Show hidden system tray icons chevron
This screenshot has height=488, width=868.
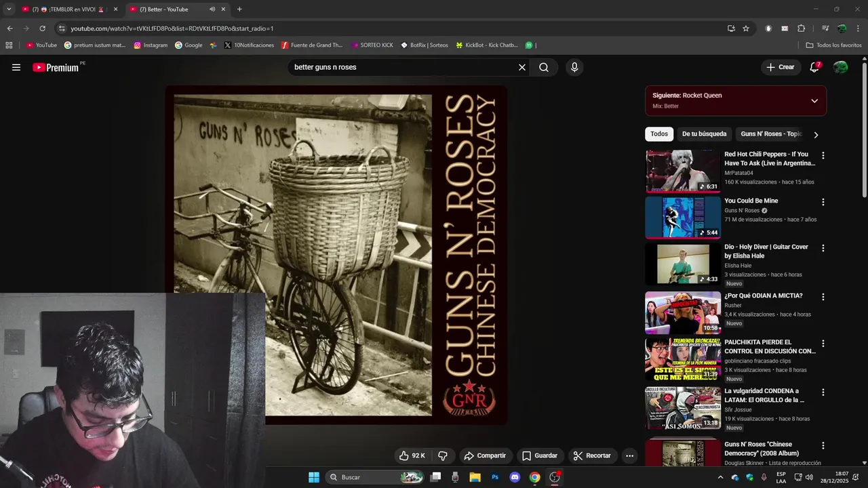(x=720, y=477)
